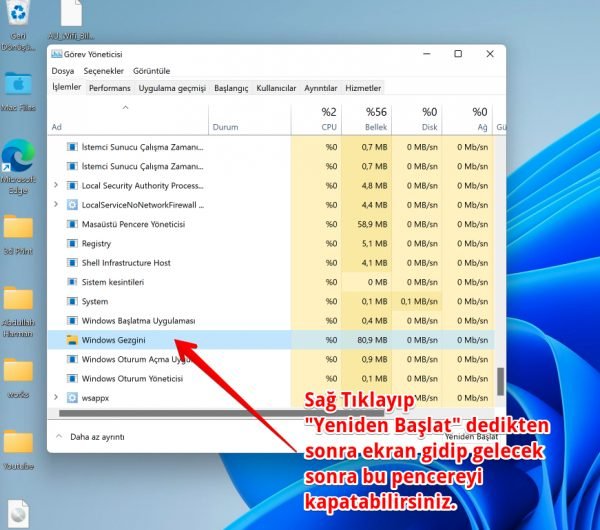Viewport: 600px width, 530px height.
Task: Switch to the Uygulama geçmişi tab
Action: pos(172,88)
